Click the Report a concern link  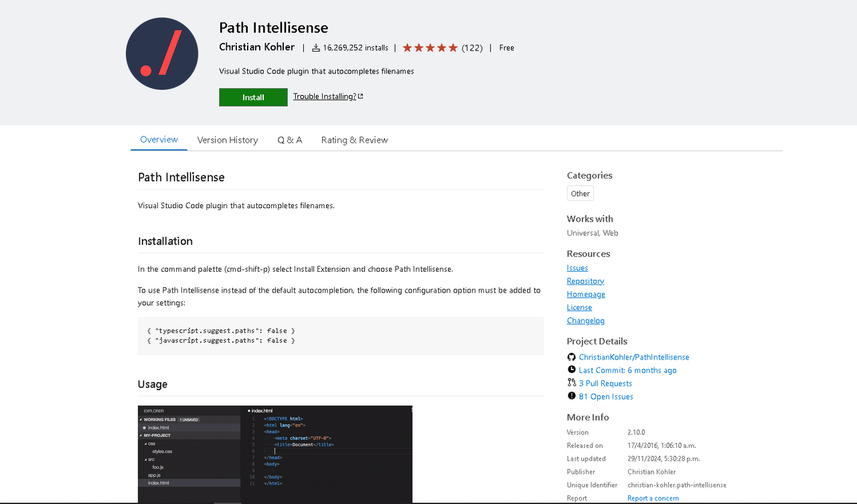(x=653, y=498)
